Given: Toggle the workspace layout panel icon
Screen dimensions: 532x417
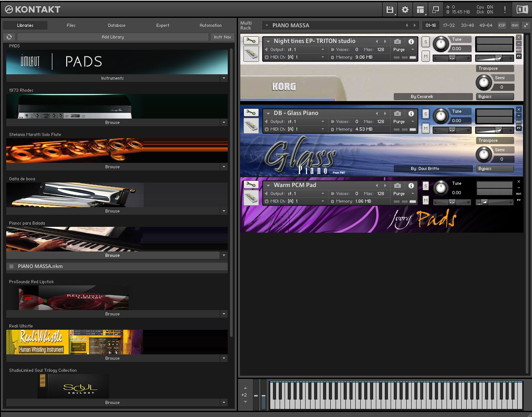Looking at the screenshot, I should coord(421,9).
